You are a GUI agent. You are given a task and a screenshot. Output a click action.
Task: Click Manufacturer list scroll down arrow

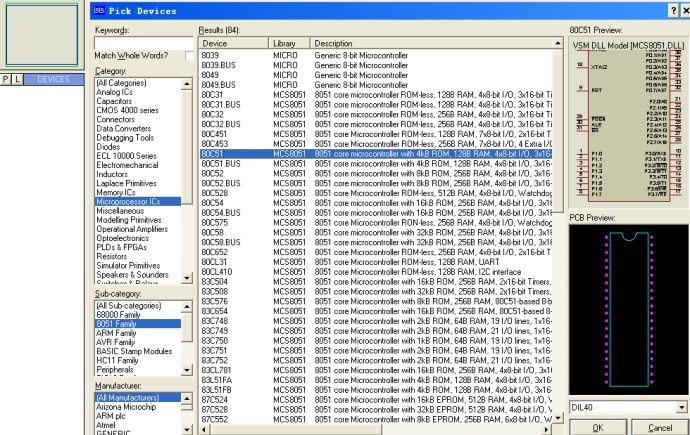click(187, 429)
